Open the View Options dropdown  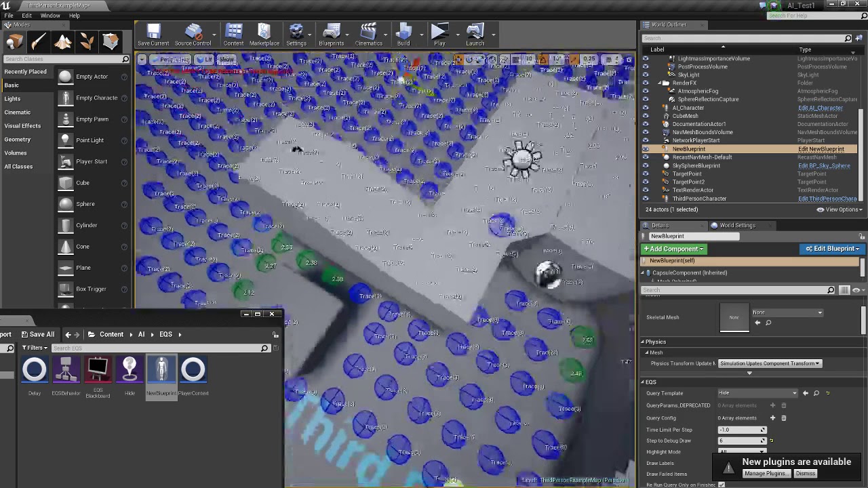point(840,209)
